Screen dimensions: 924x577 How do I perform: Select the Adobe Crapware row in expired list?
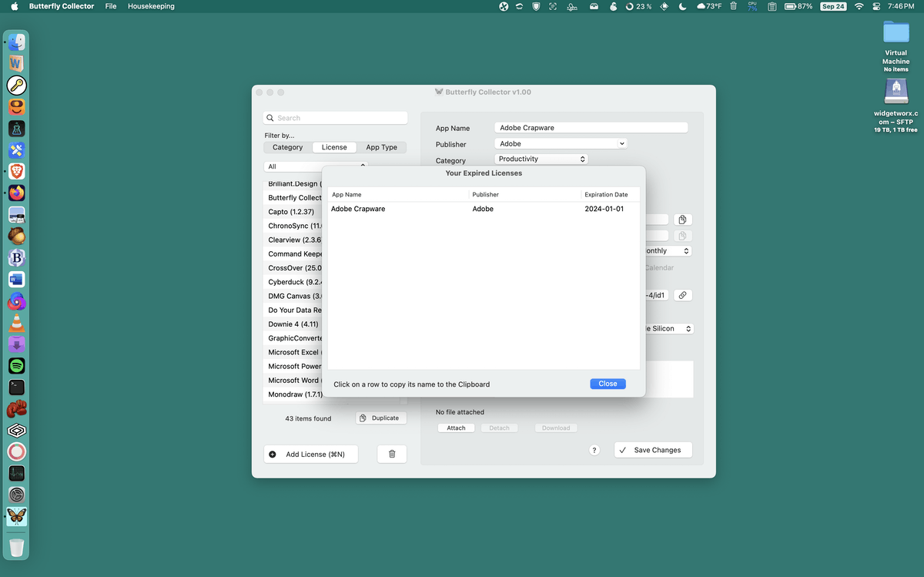click(484, 209)
